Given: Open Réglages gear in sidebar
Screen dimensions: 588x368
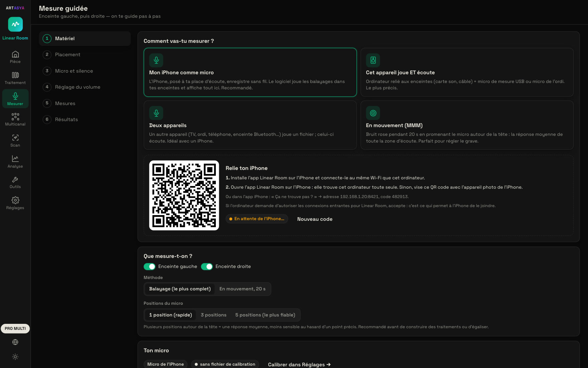Looking at the screenshot, I should click(x=15, y=203).
